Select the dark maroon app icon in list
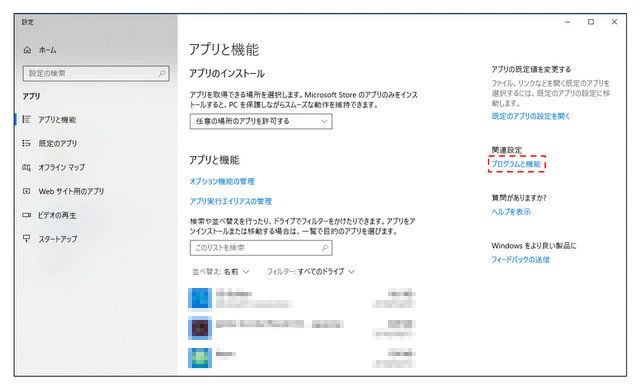The height and width of the screenshot is (391, 640). [200, 328]
